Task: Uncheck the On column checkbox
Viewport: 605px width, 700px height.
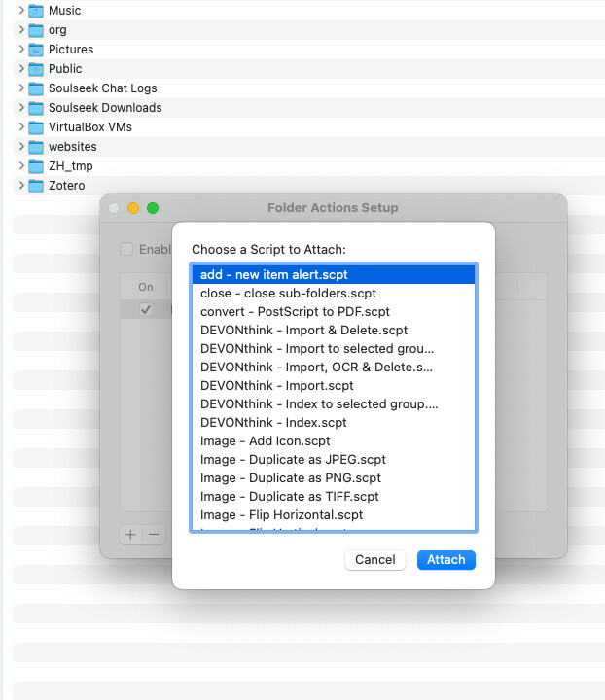Action: [x=146, y=309]
